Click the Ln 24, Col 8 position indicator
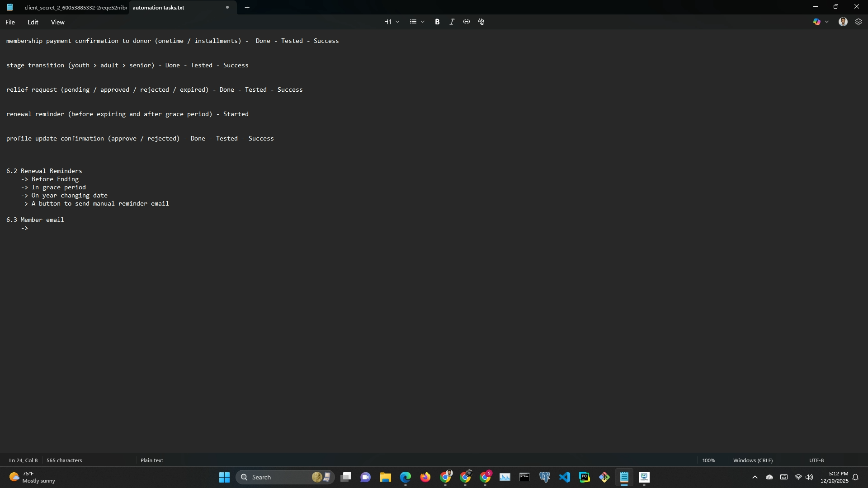The image size is (868, 488). [x=24, y=460]
